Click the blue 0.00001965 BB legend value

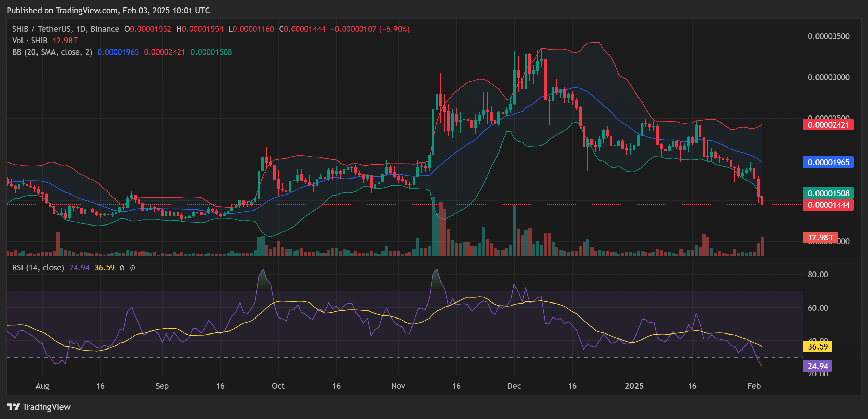(x=118, y=52)
